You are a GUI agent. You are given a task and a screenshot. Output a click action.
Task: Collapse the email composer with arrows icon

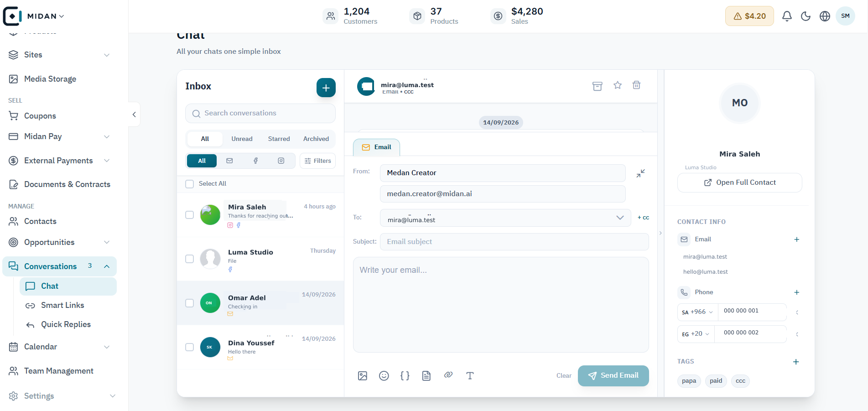point(640,173)
